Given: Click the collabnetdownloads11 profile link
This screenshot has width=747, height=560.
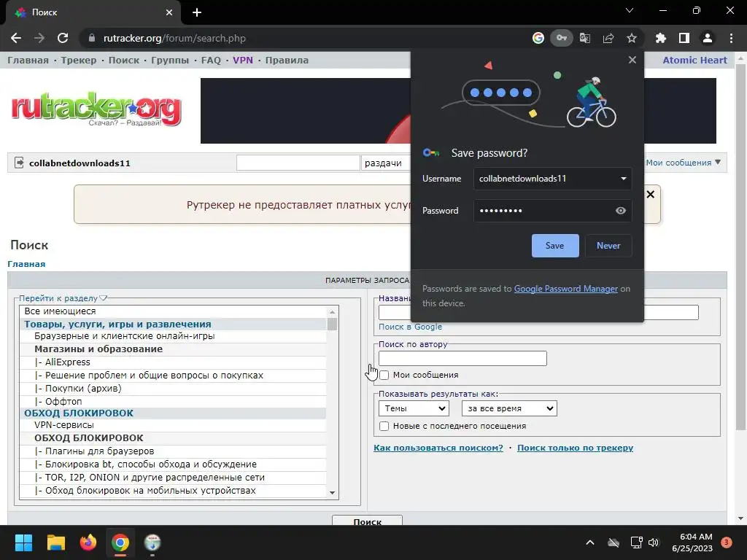Looking at the screenshot, I should point(80,163).
